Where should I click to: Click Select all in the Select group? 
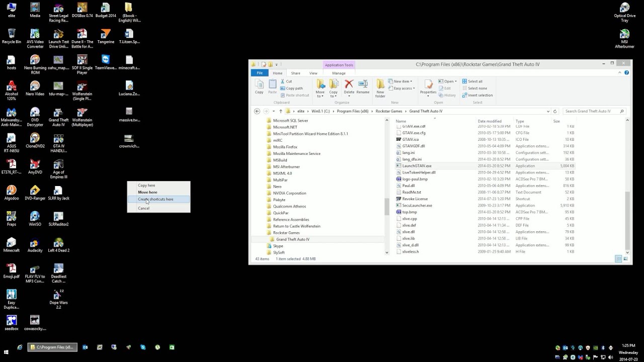point(472,81)
